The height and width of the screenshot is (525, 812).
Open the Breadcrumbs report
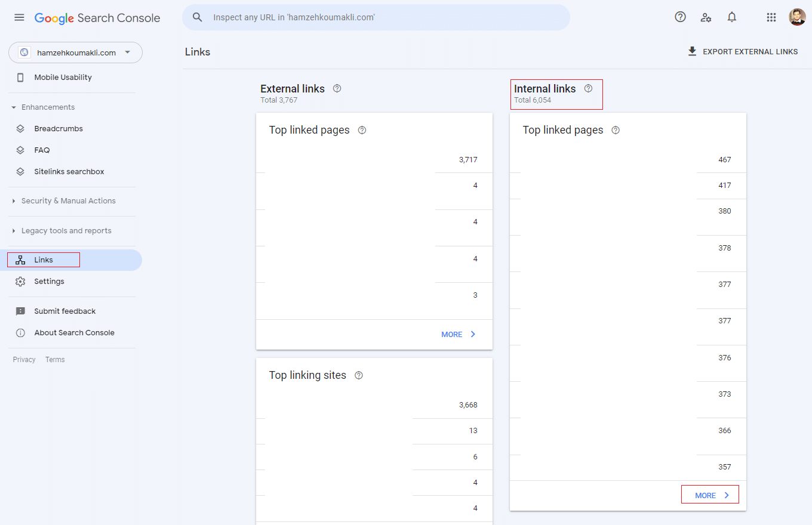coord(59,129)
